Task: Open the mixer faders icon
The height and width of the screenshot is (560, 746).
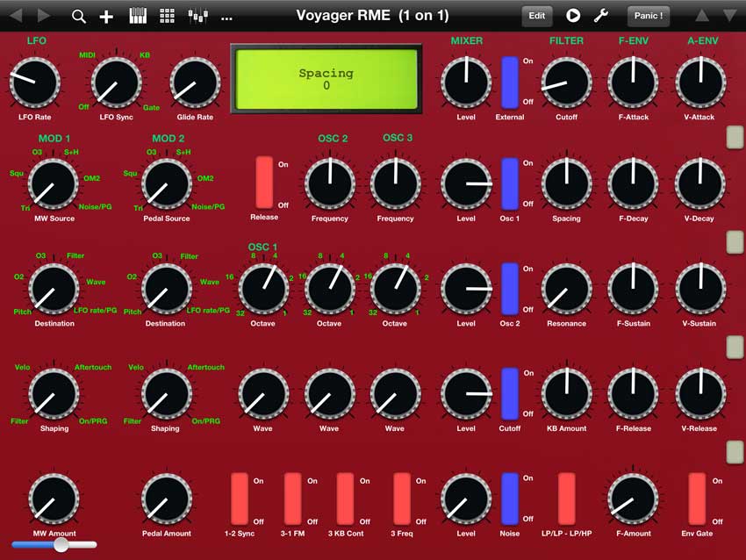Action: [198, 16]
